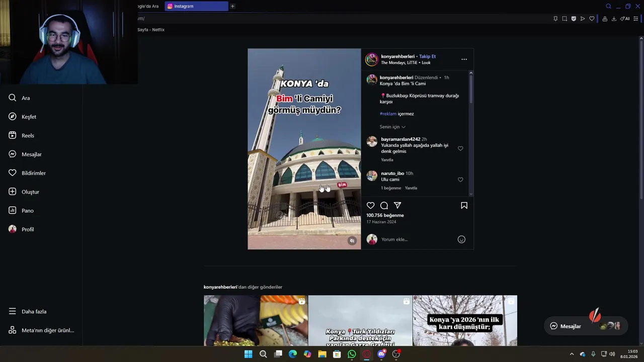Open Türk Yıldızları Parkı reel thumbnail

point(360,321)
